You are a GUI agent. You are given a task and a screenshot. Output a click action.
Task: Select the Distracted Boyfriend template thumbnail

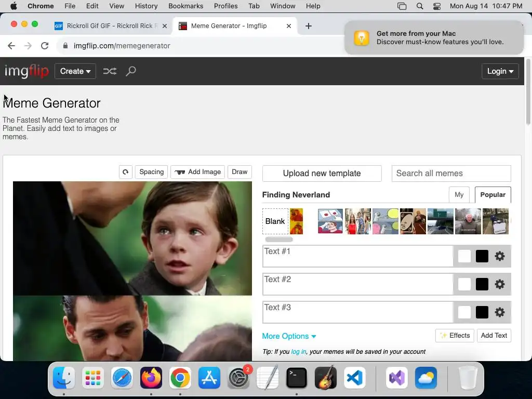coord(357,221)
